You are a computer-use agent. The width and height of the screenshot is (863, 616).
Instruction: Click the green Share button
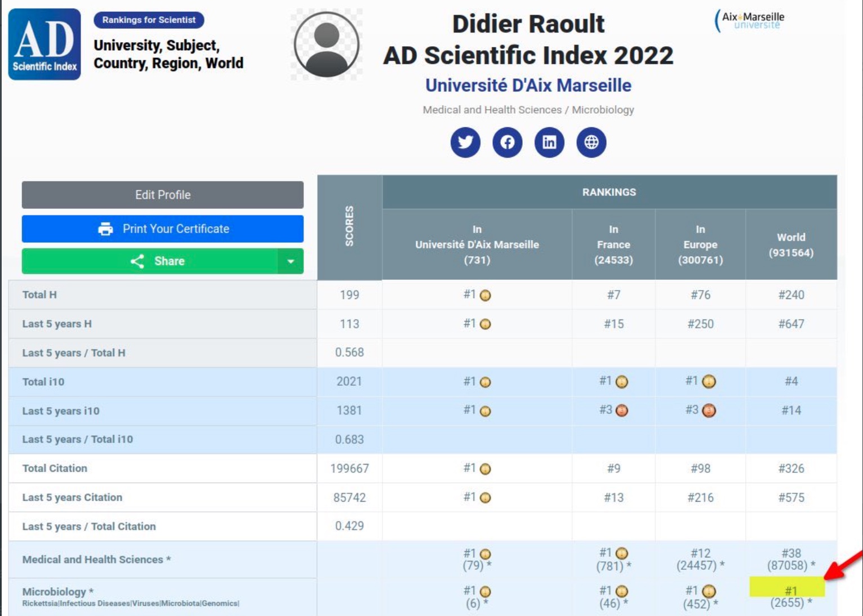click(x=150, y=261)
